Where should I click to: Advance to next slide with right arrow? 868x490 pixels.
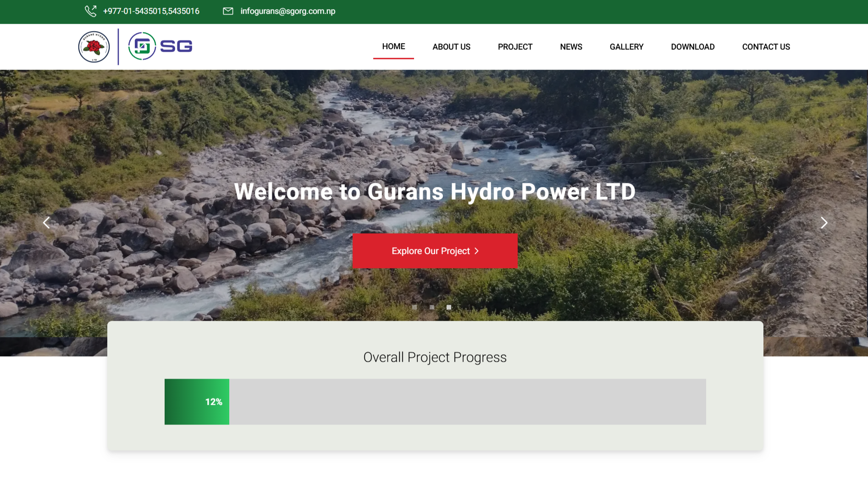coord(824,223)
